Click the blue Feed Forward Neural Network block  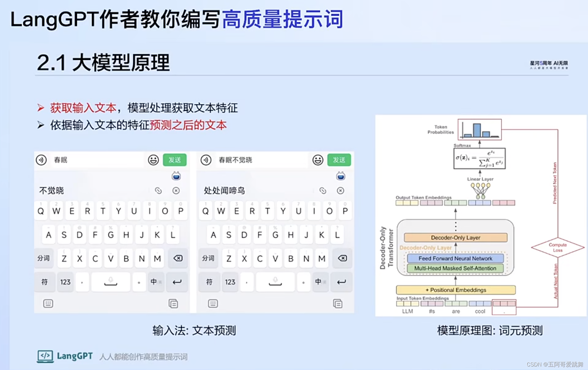click(x=455, y=258)
